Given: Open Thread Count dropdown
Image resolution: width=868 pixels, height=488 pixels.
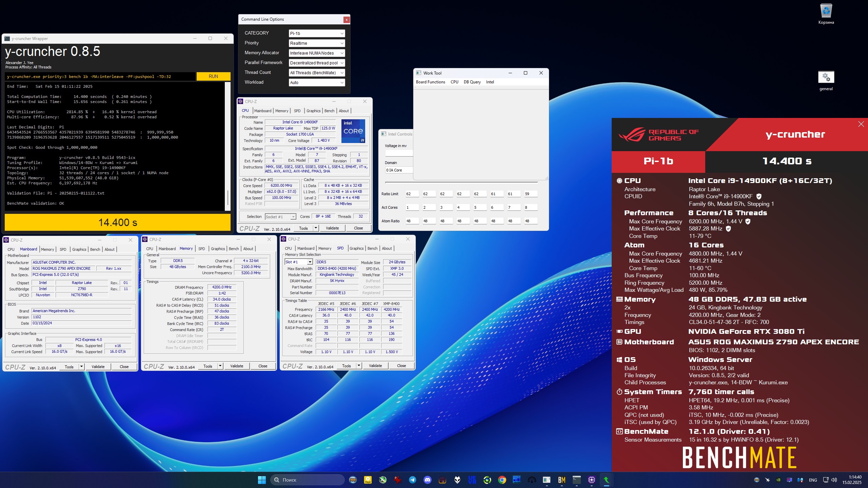Looking at the screenshot, I should pos(317,73).
